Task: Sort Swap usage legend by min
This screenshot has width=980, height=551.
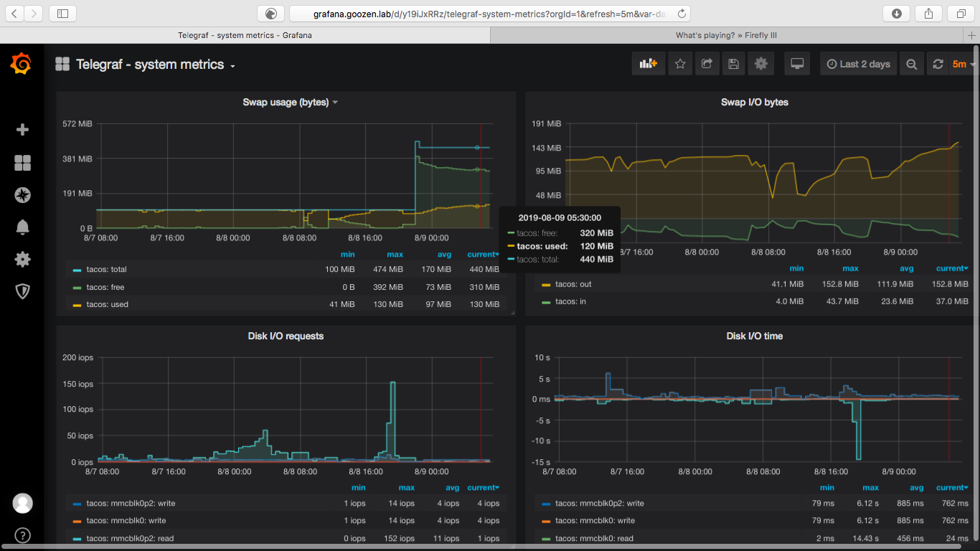Action: coord(347,254)
